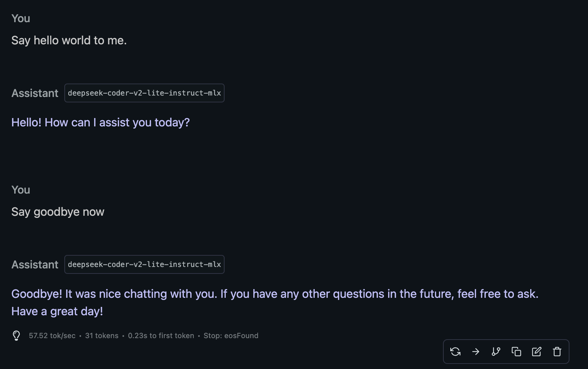Click the second deepseek-coder model badge
Image resolution: width=588 pixels, height=369 pixels.
click(x=144, y=264)
